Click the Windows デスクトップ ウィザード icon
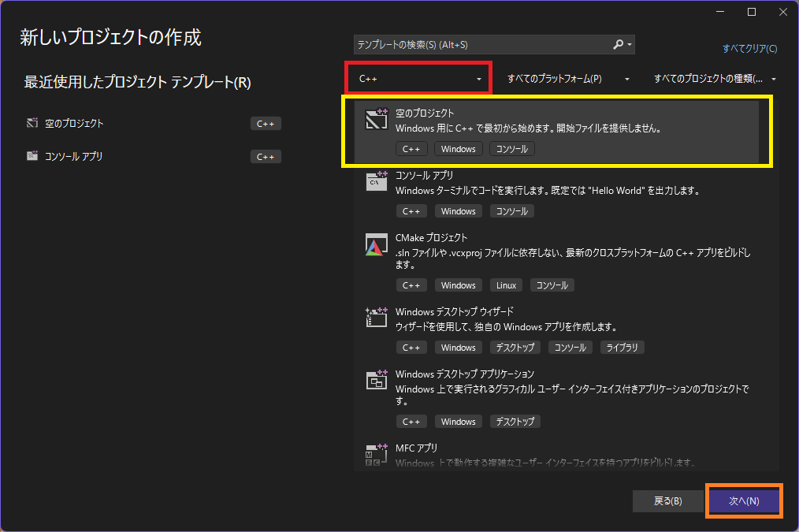Viewport: 799px width, 532px height. point(377,316)
